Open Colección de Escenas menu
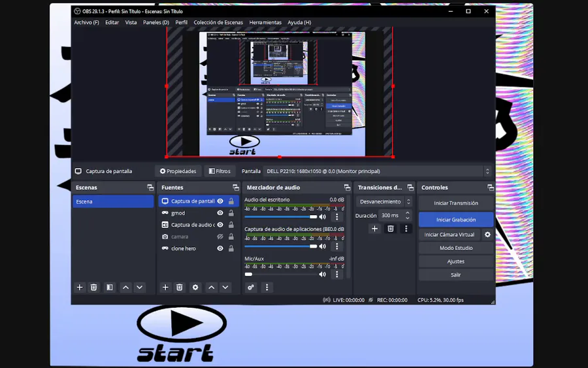The image size is (588, 368). 218,22
